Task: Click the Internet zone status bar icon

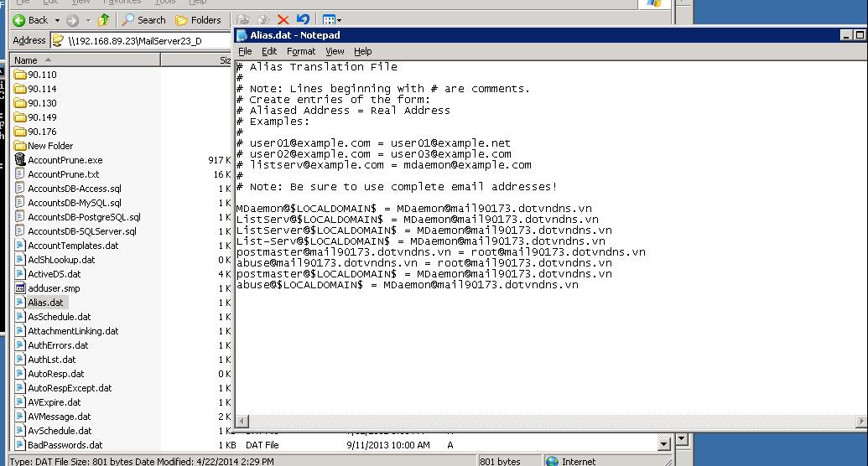Action: pyautogui.click(x=552, y=461)
